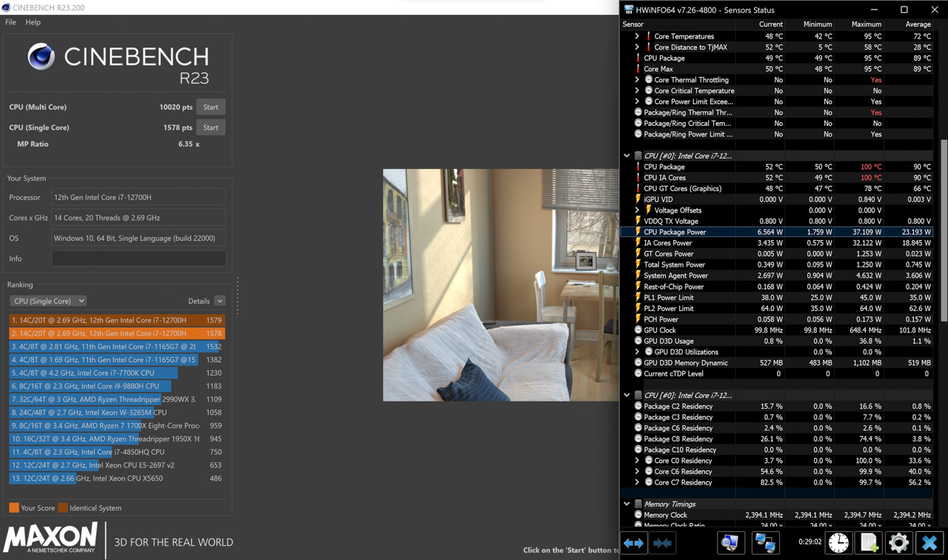Screen dimensions: 948x560
Task: Select ranking entry 1 scoring 1579
Action: coord(117,320)
